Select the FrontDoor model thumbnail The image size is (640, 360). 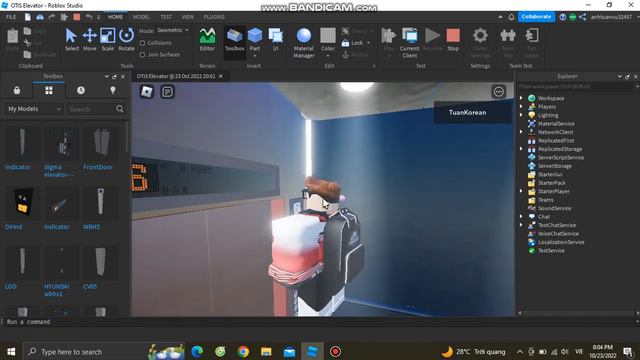[x=100, y=143]
